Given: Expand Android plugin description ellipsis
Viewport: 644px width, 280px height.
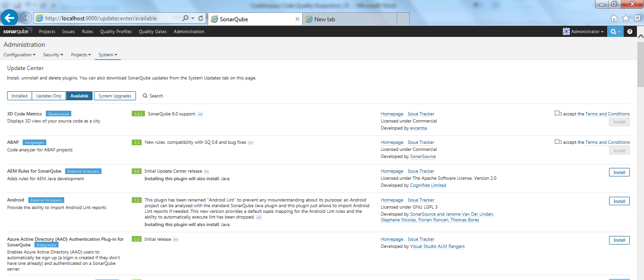Looking at the screenshot, I should [x=259, y=218].
